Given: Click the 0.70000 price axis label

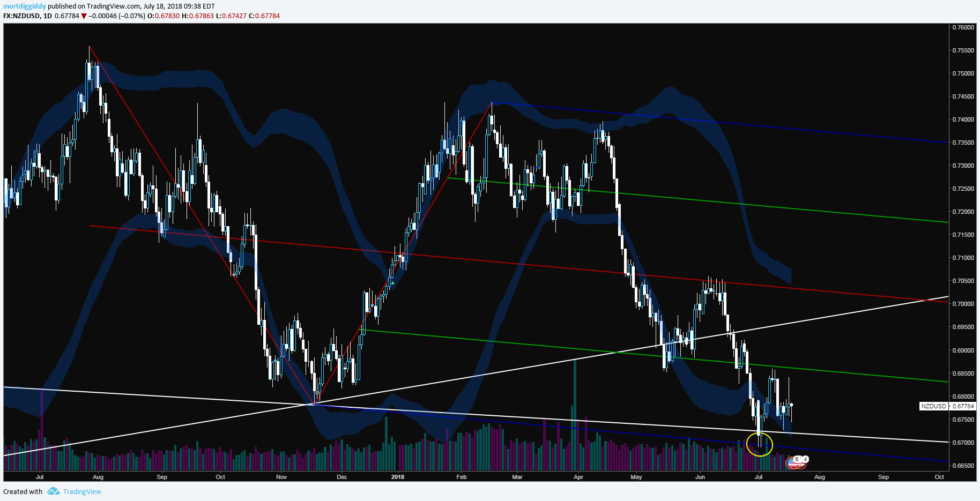Looking at the screenshot, I should pos(963,304).
